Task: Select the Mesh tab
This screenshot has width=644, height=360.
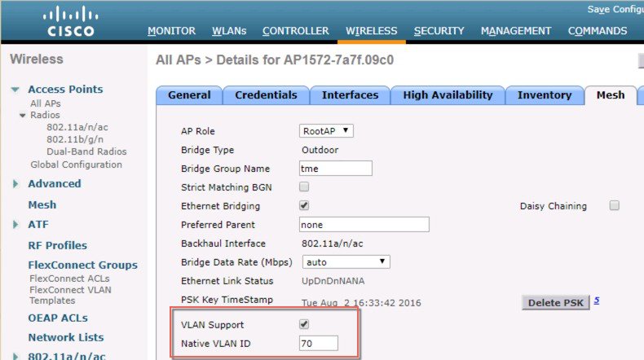Action: click(x=611, y=95)
